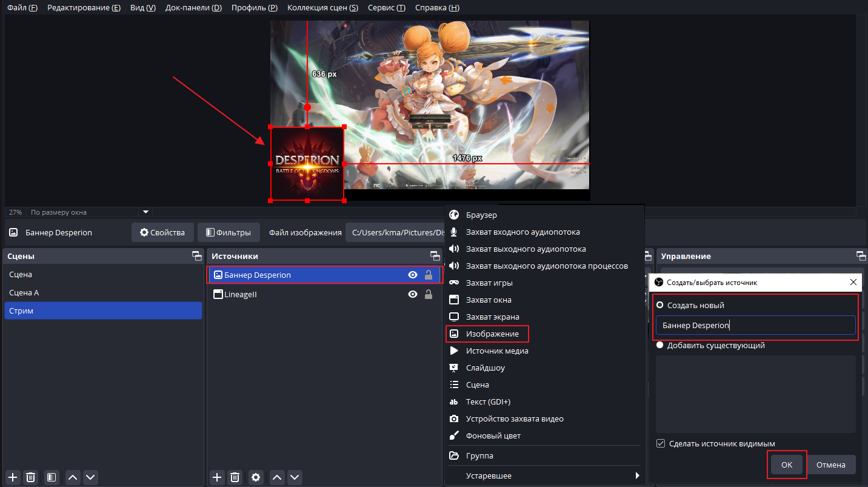Click the microphone icon for Захват входного аудиопотока

(454, 232)
